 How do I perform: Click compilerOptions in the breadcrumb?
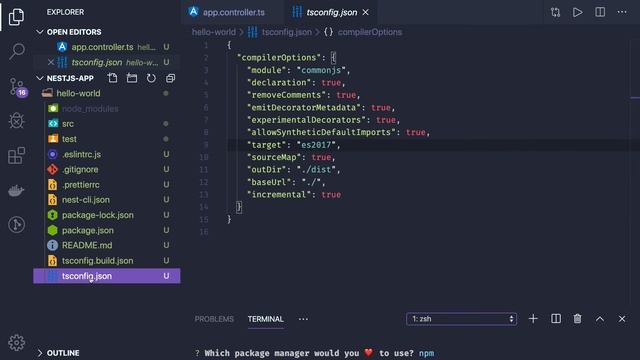370,32
